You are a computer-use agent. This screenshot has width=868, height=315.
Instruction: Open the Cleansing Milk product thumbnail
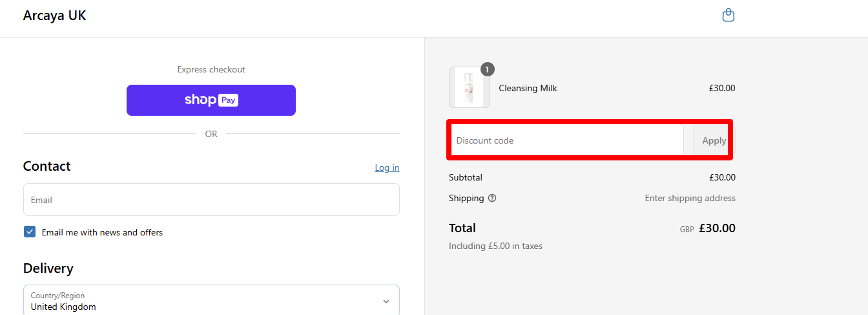tap(470, 87)
